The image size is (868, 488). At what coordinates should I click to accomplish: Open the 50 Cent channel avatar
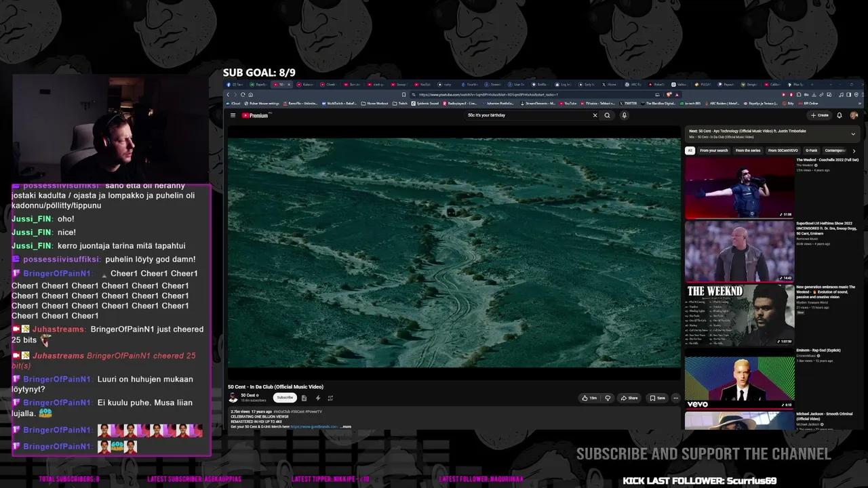(x=233, y=398)
